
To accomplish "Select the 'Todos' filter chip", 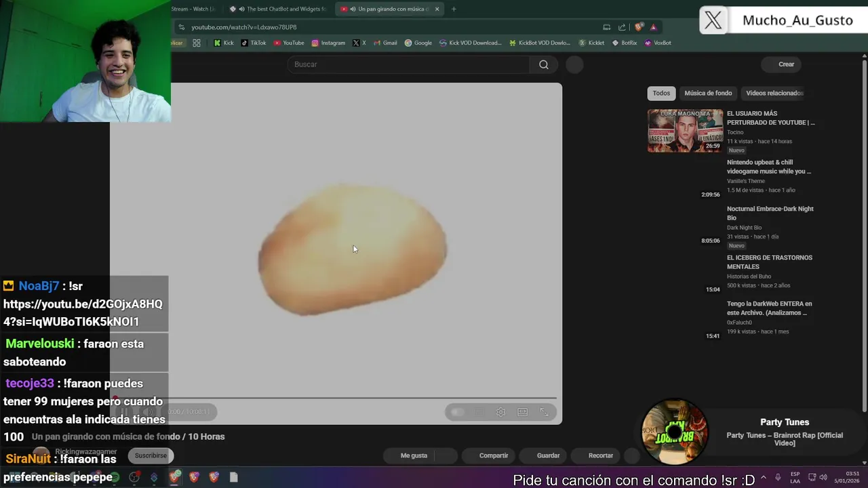I will click(x=661, y=93).
